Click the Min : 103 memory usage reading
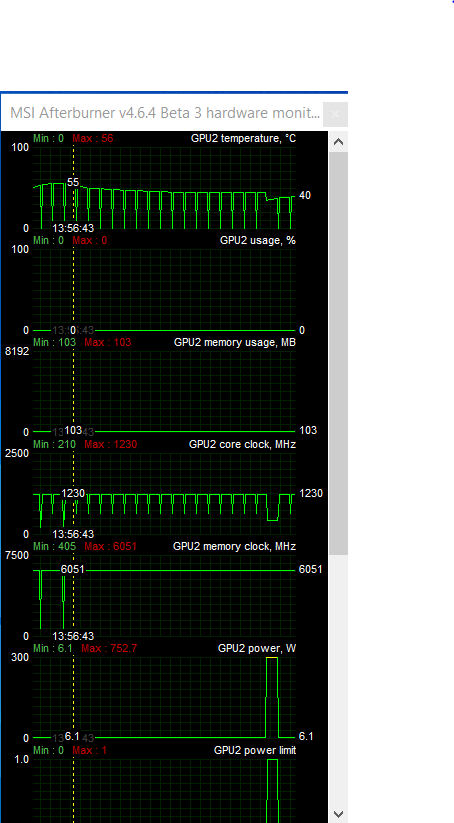This screenshot has height=823, width=454. [x=55, y=343]
